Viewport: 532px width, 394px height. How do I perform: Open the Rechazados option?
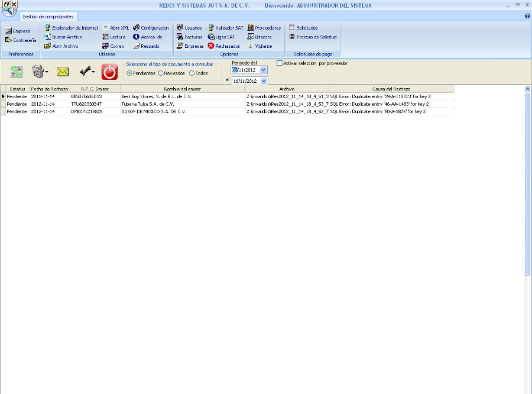pyautogui.click(x=223, y=46)
